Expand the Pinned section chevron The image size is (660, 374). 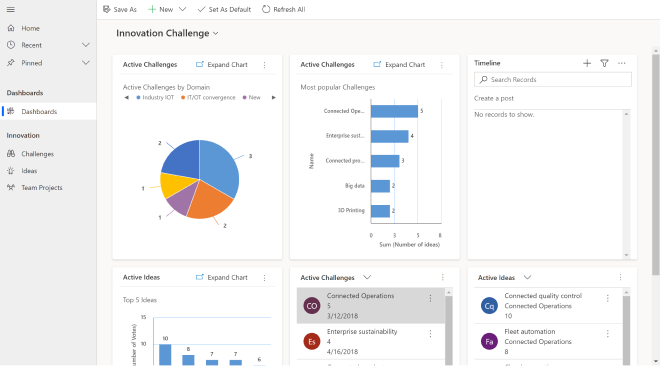tap(85, 63)
